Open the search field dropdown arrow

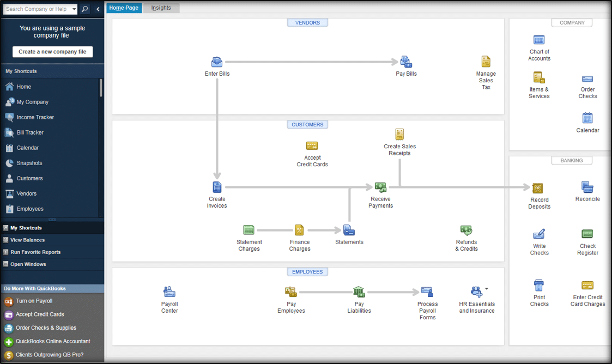(x=75, y=9)
